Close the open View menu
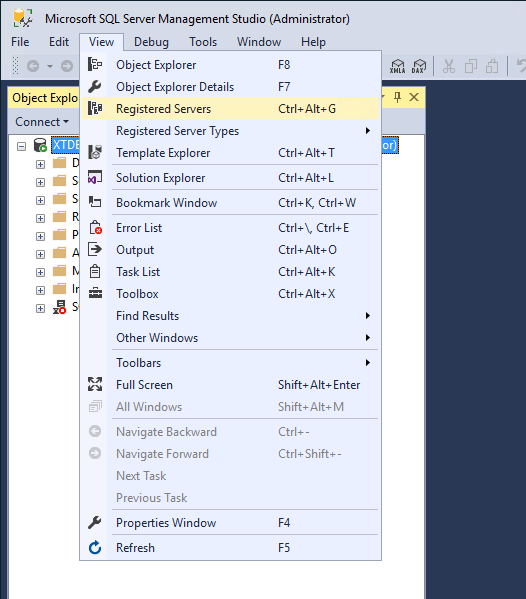This screenshot has height=599, width=526. click(x=101, y=42)
